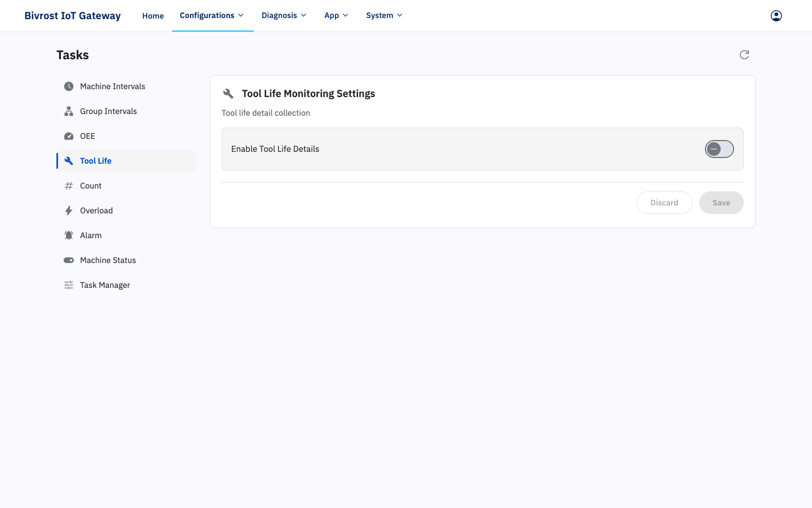The height and width of the screenshot is (508, 812).
Task: Click the 'Tasks' page title
Action: [73, 55]
